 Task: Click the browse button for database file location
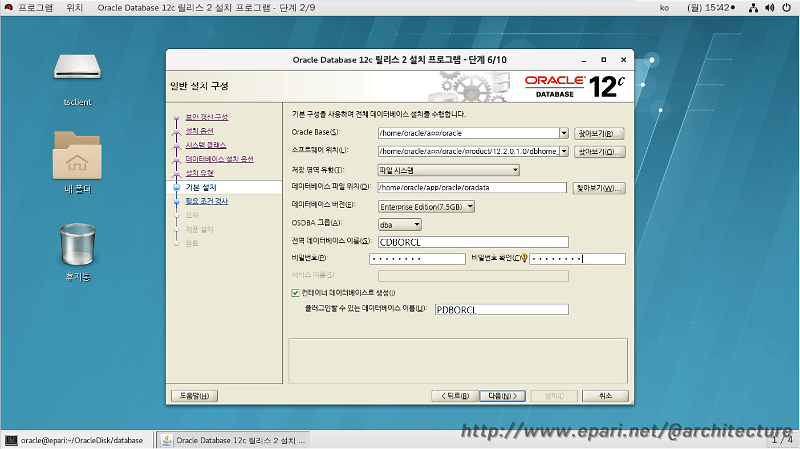[x=599, y=188]
